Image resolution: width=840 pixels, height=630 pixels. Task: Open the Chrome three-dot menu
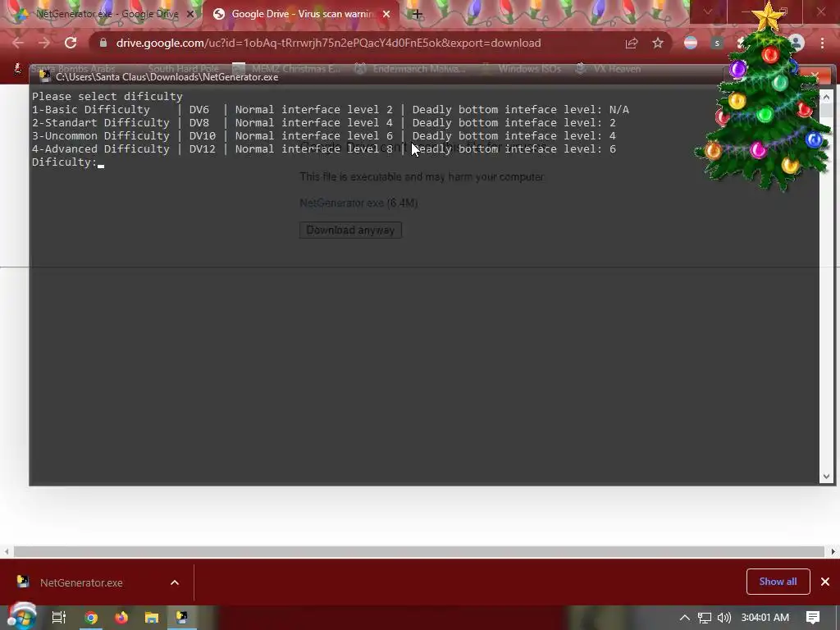pyautogui.click(x=822, y=43)
